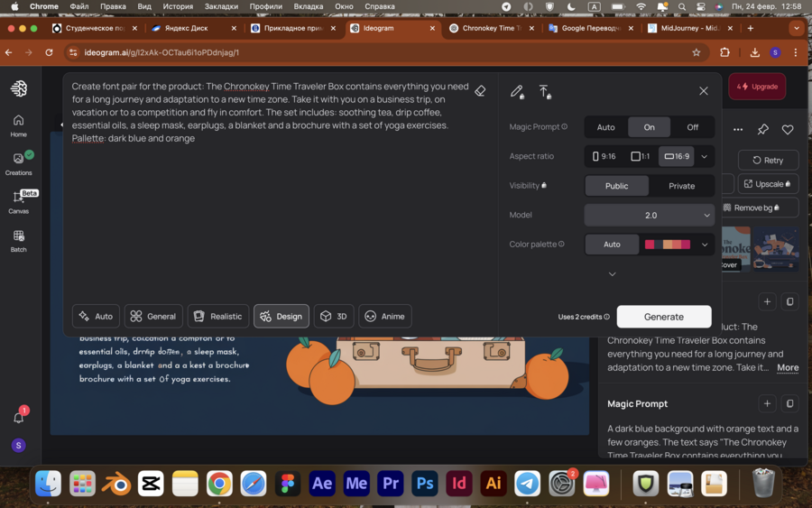Click the plus icon beside the prompt

pos(768,301)
